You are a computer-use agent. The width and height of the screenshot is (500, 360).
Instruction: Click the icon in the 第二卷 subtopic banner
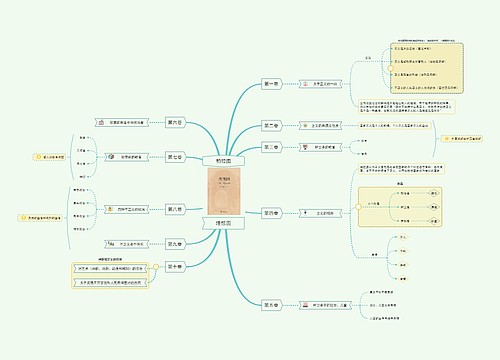[x=305, y=125]
